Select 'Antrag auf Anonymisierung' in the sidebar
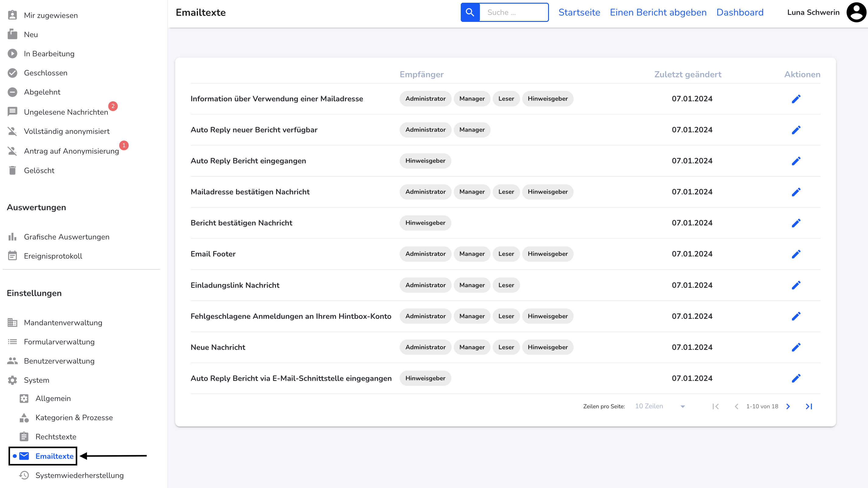Image resolution: width=868 pixels, height=488 pixels. pos(71,151)
